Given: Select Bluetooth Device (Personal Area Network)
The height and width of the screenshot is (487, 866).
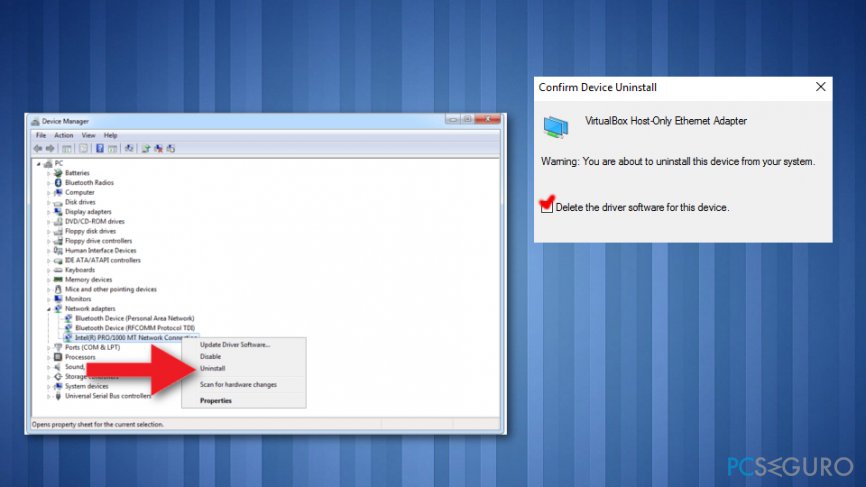Looking at the screenshot, I should (135, 319).
